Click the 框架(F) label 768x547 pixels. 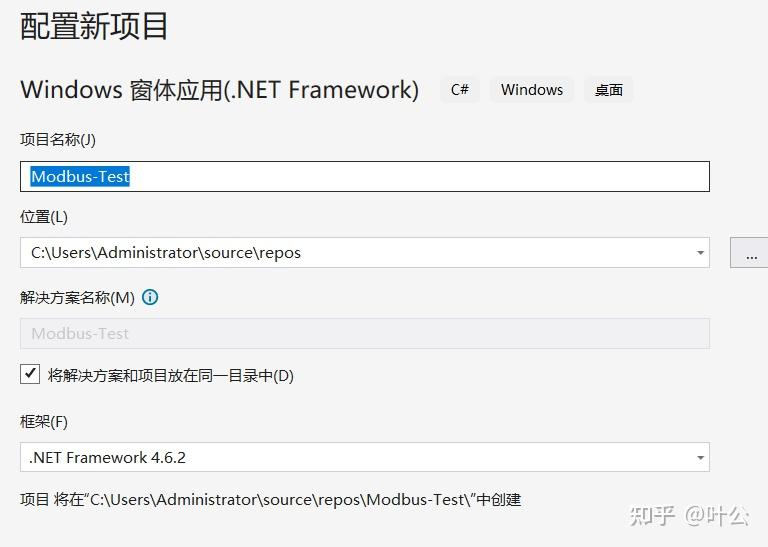pos(44,422)
